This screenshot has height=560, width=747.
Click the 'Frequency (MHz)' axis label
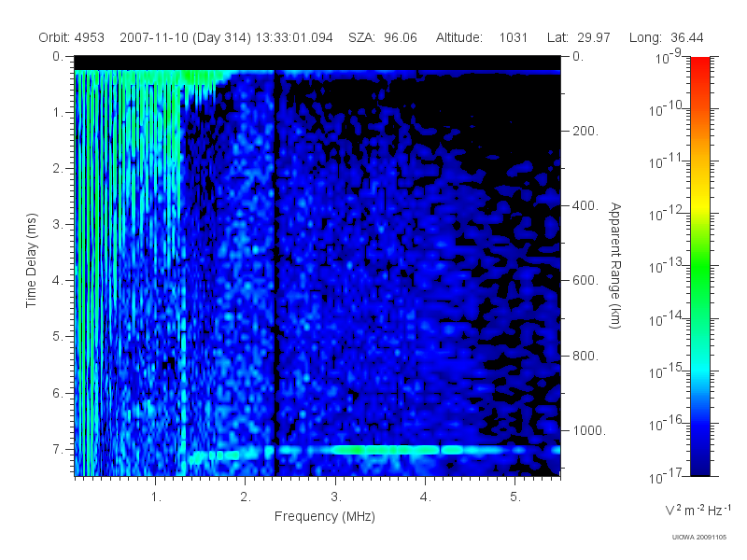click(324, 517)
